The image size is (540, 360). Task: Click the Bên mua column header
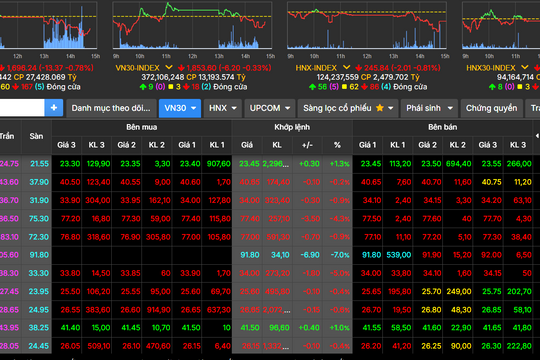(142, 127)
